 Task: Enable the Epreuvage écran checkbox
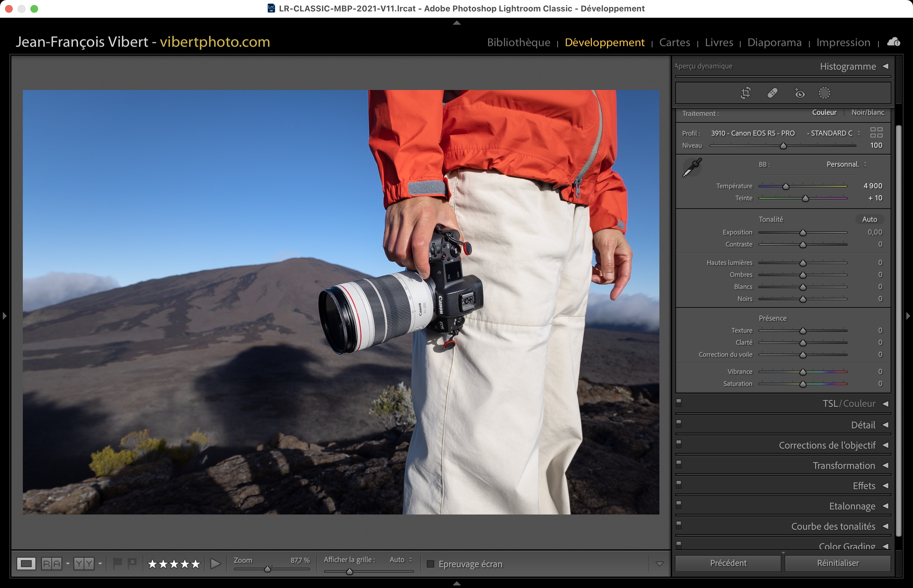coord(431,564)
